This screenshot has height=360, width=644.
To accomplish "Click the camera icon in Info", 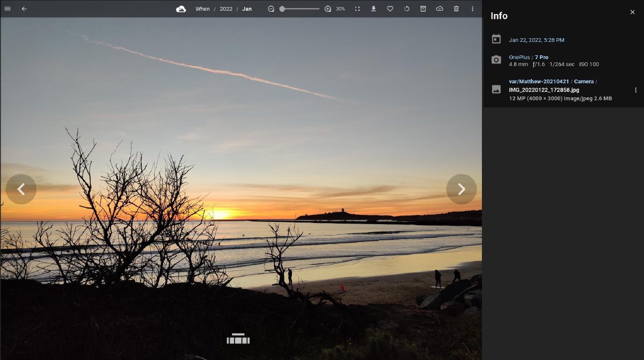I will tap(496, 60).
